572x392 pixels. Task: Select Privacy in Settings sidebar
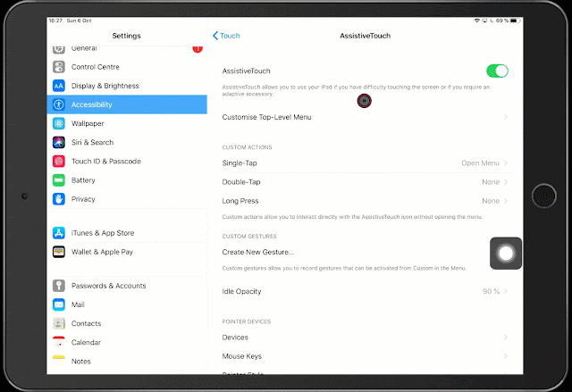[x=127, y=199]
